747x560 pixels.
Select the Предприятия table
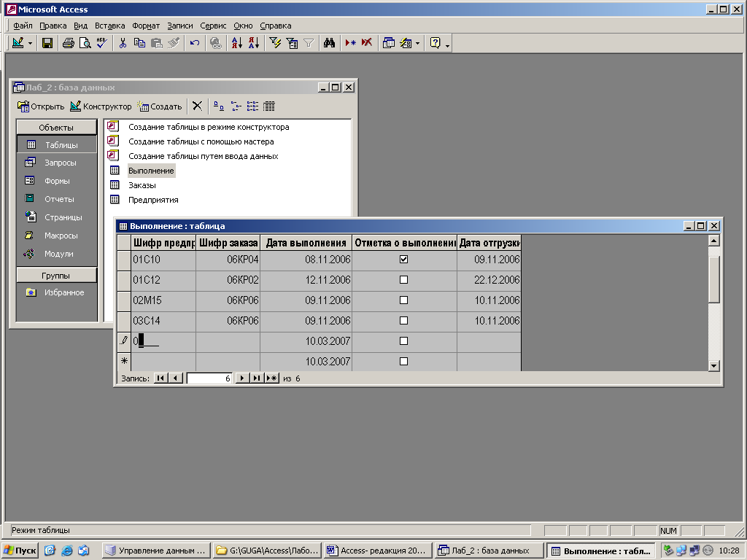tap(153, 200)
